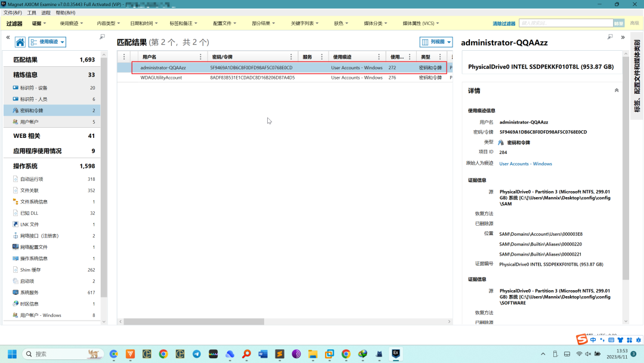
Task: Collapse left navigation with double chevron
Action: pos(8,38)
